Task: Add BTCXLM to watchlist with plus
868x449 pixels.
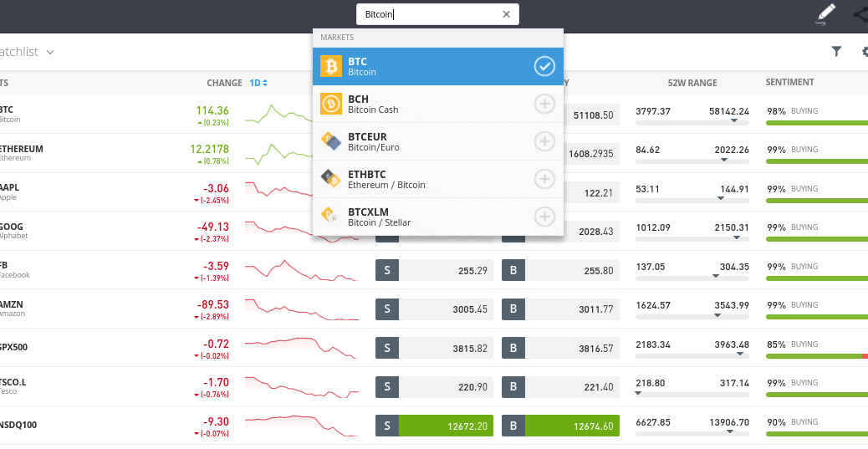Action: pos(544,217)
